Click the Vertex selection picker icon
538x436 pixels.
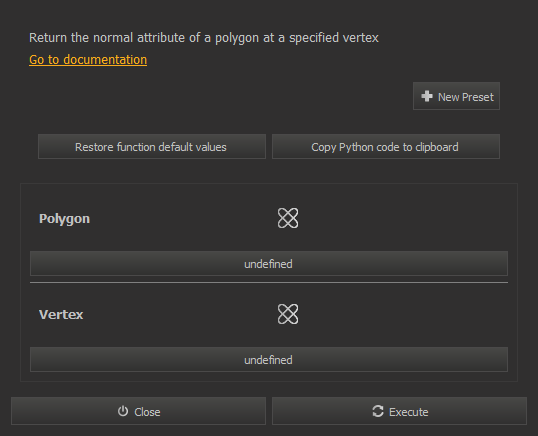[288, 314]
